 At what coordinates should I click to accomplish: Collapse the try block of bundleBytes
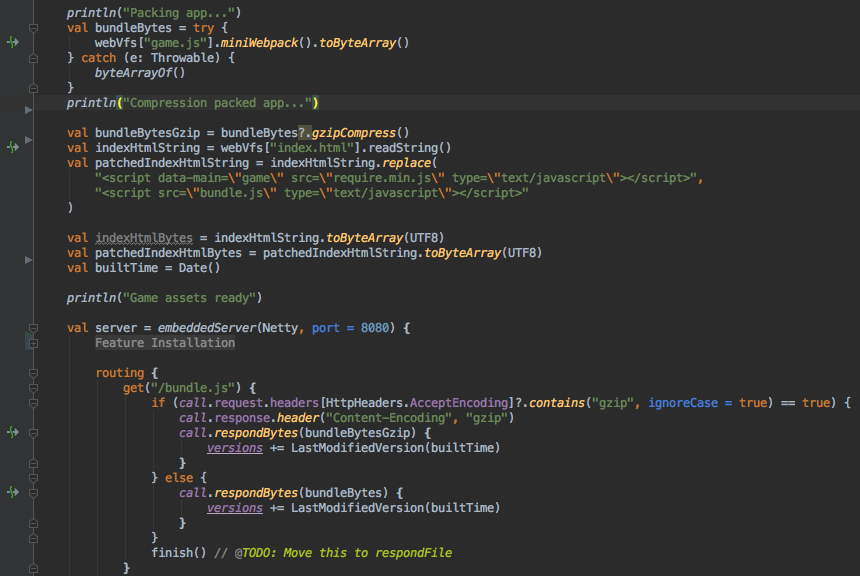pos(33,28)
